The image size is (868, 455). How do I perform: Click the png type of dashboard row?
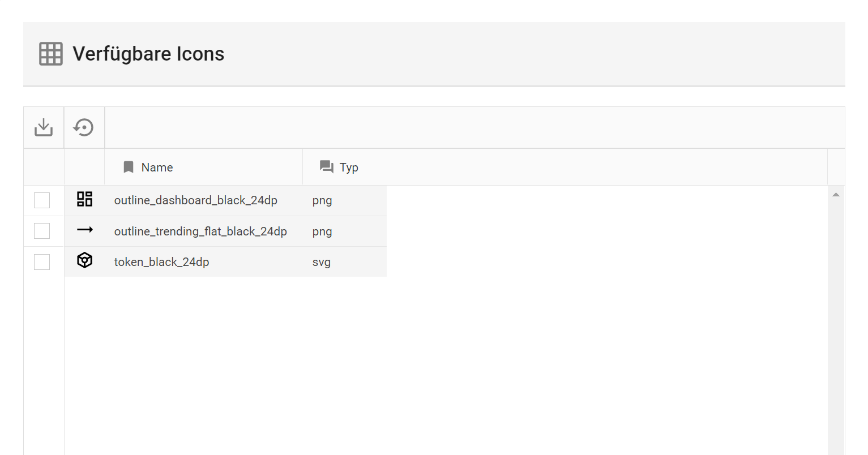tap(322, 200)
